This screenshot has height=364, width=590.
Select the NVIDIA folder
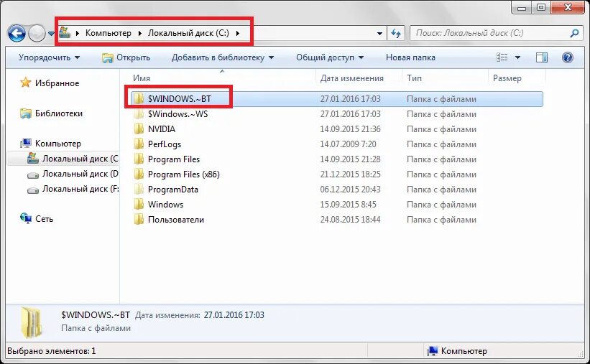coord(162,129)
